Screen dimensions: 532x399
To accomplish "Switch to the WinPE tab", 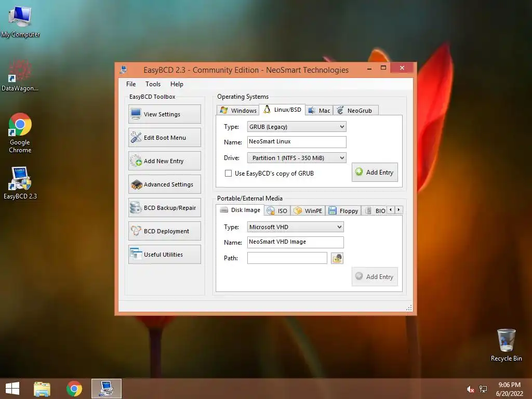I will (308, 211).
